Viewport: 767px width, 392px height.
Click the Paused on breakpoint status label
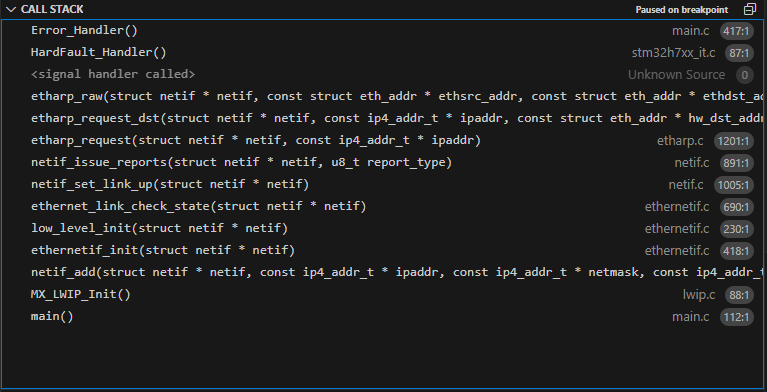click(x=682, y=10)
